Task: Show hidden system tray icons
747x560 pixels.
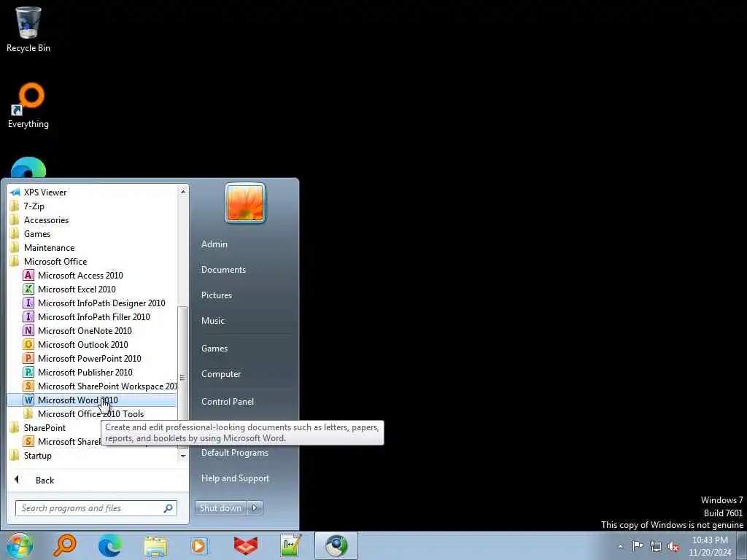Action: 620,546
